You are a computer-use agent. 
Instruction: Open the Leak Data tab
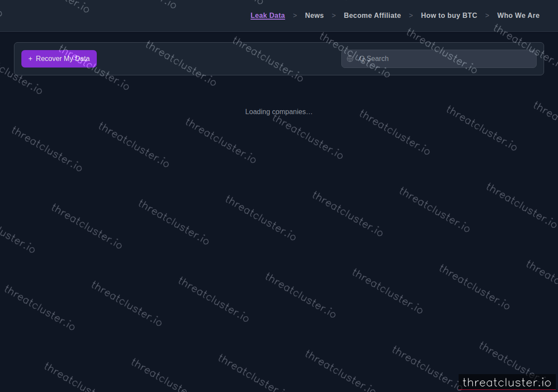click(x=268, y=16)
